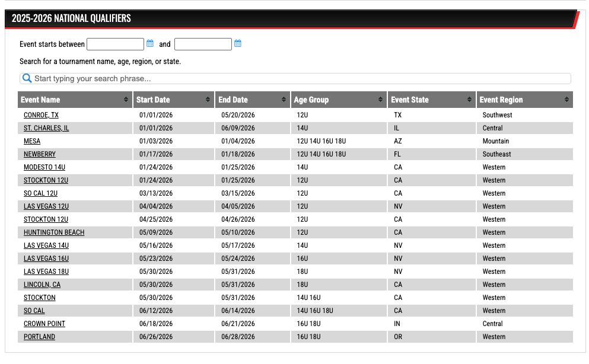Screen dimensions: 589x364
Task: Sort by Event State column arrows
Action: 469,100
